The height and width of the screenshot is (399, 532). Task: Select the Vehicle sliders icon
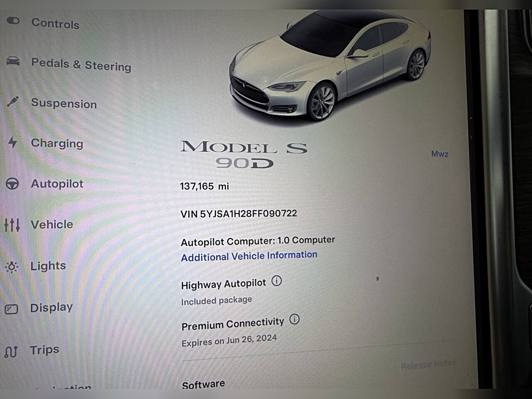(12, 225)
